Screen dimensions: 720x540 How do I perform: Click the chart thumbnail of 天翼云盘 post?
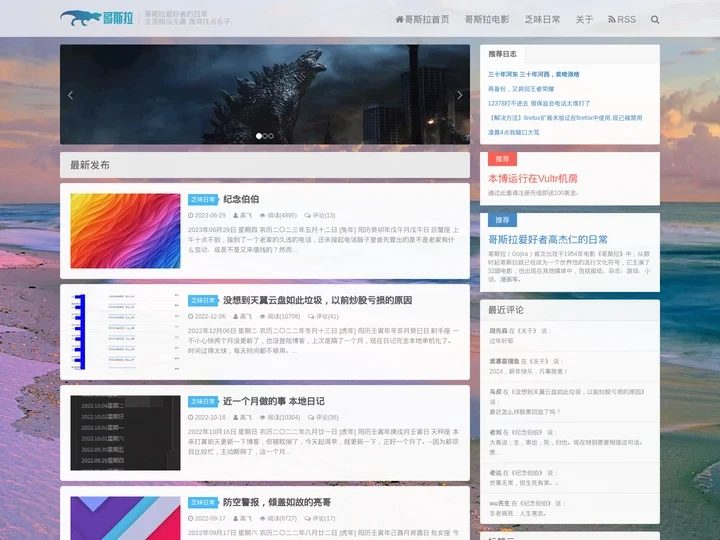pos(125,332)
